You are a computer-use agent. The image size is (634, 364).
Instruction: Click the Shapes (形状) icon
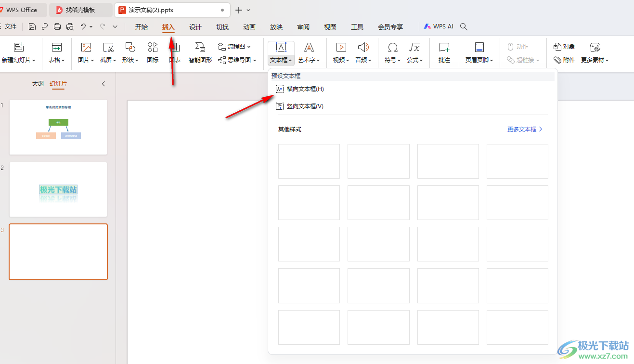pos(130,47)
